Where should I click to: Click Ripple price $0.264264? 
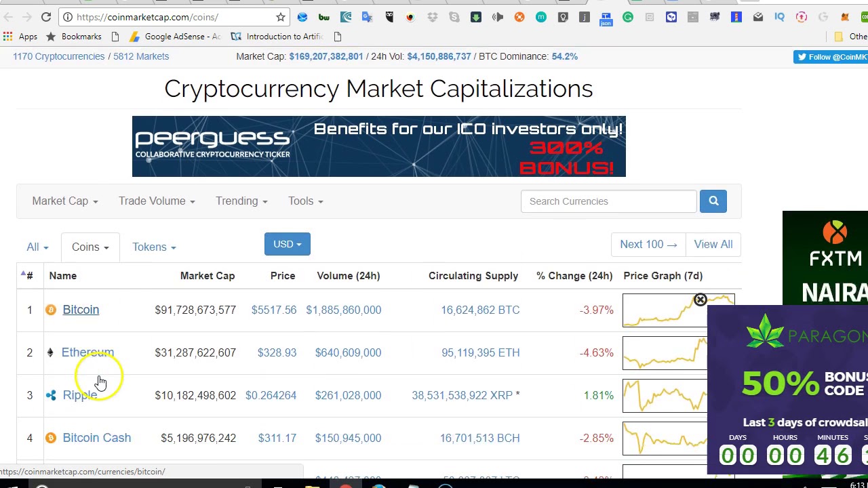tap(271, 395)
